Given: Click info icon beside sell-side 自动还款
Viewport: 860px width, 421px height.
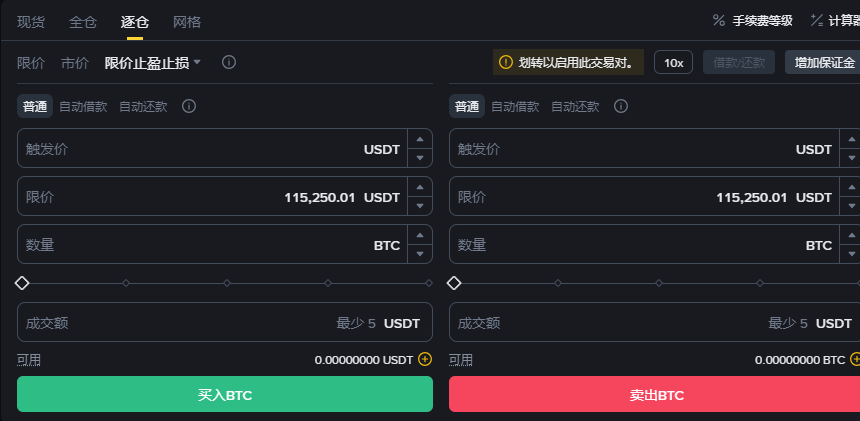Looking at the screenshot, I should (x=621, y=106).
